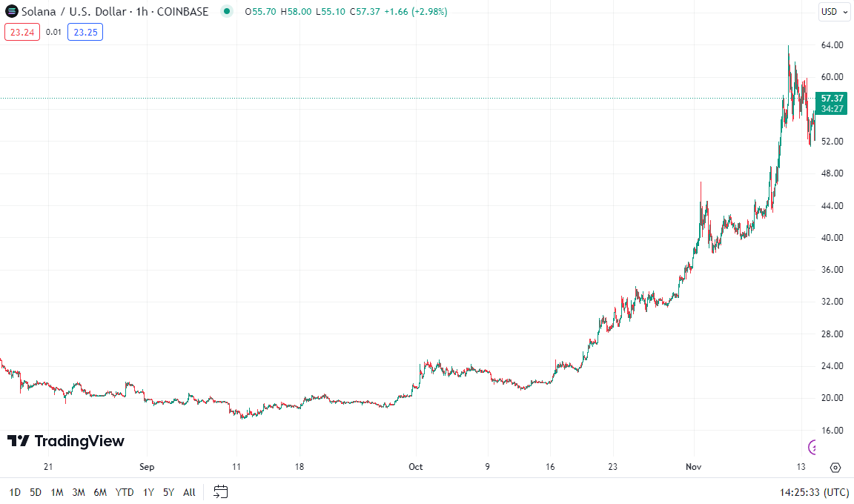Click the purple lightning event icon

coord(813,446)
